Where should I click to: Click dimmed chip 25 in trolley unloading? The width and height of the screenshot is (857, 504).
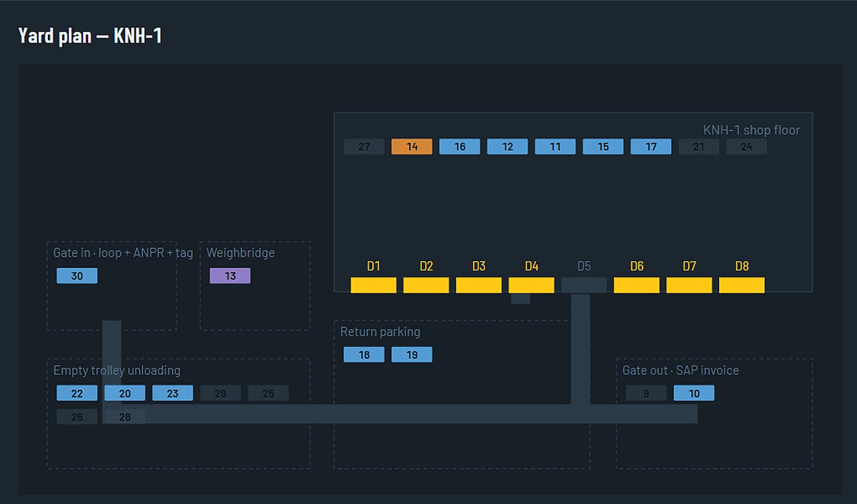[269, 393]
